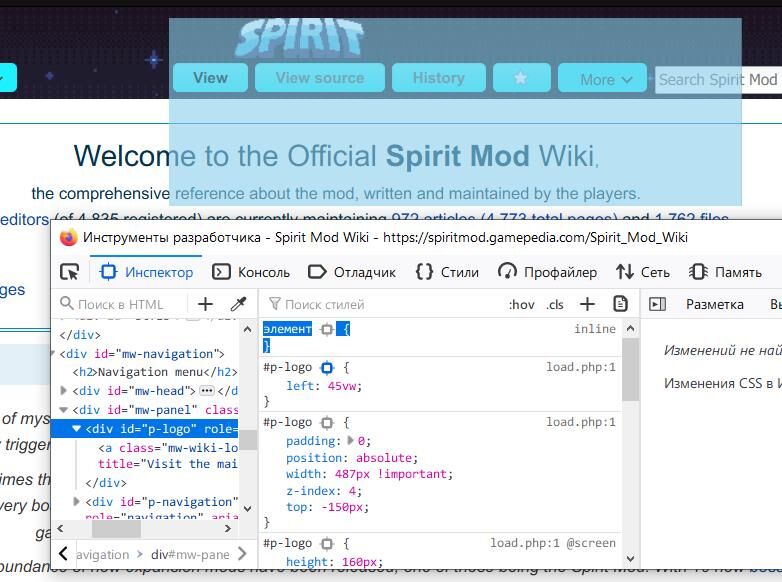Click the History button
Viewport: 782px width, 582px height.
coord(438,78)
